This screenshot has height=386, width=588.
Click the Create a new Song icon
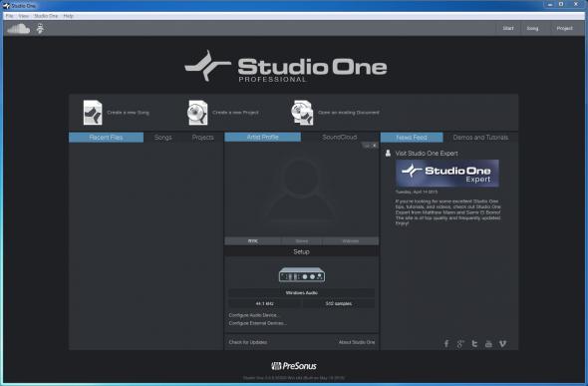93,113
